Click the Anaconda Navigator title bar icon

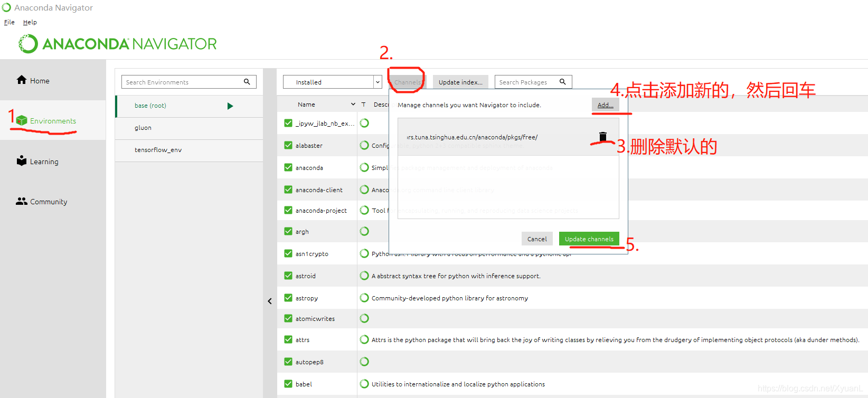(6, 7)
